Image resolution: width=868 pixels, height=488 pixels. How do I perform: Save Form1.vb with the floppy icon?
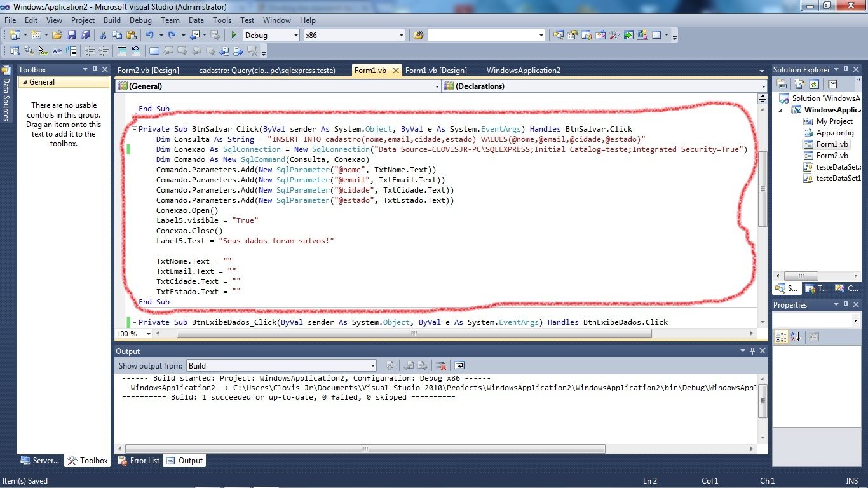tap(71, 36)
